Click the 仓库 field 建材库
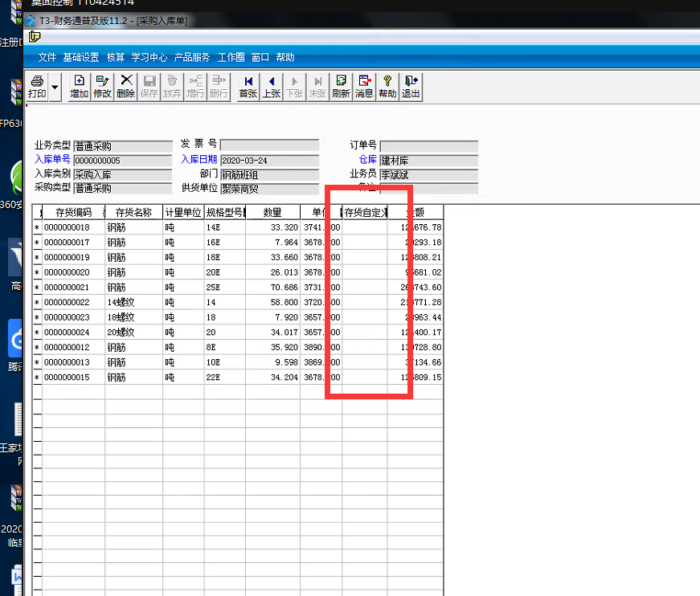The image size is (700, 596). pyautogui.click(x=428, y=161)
